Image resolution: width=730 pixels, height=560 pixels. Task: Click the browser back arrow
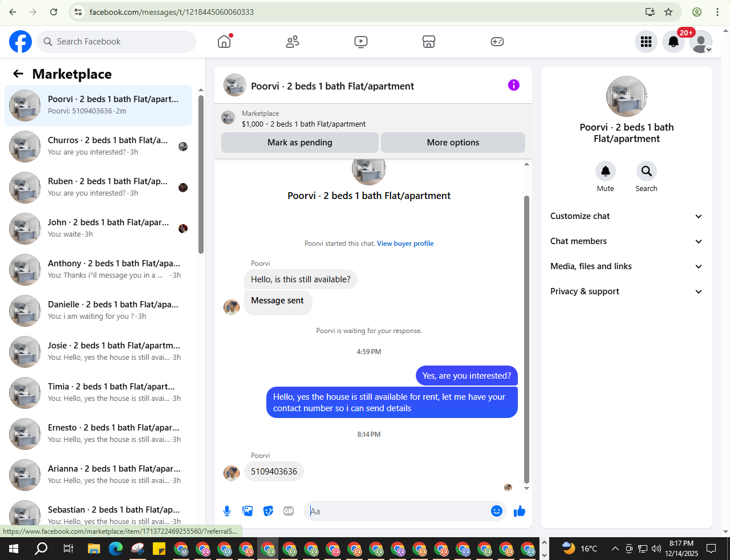tap(13, 12)
